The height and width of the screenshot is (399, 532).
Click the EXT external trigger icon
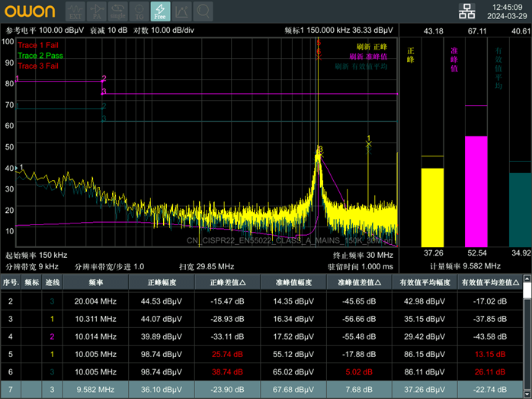pos(75,11)
